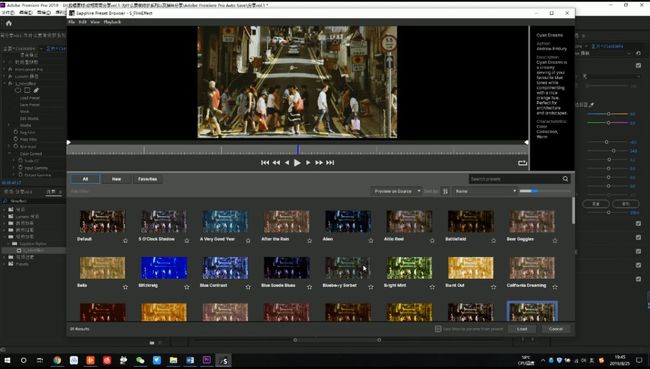The image size is (650, 369).
Task: Click the Cancel button
Action: click(x=556, y=329)
